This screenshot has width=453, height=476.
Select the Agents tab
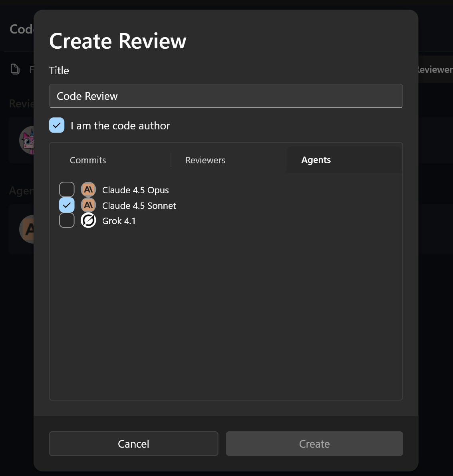tap(316, 160)
